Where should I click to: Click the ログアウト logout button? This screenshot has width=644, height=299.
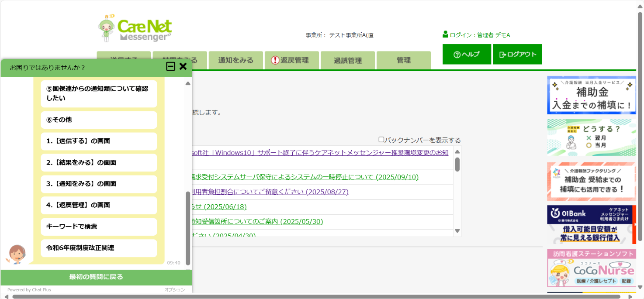tap(517, 54)
